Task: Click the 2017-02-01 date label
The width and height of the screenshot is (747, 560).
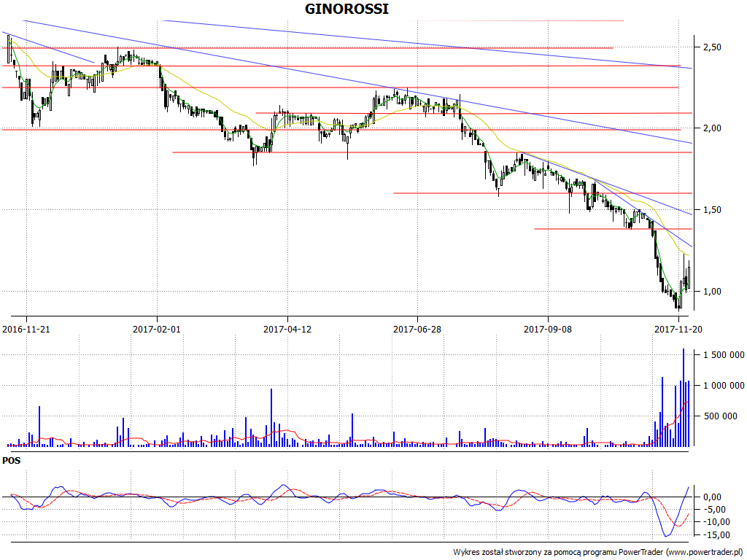Action: coord(157,329)
